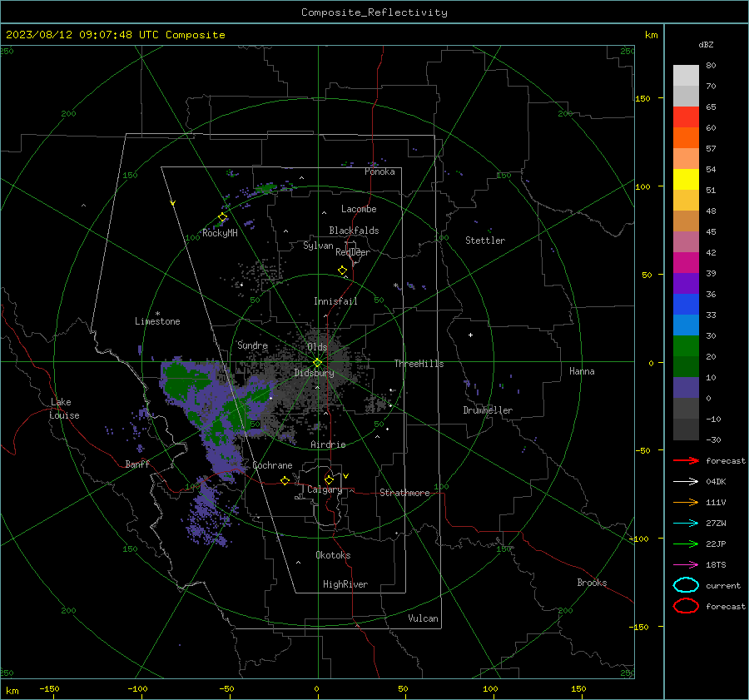Select the cyan current ellipse legend symbol
Image resolution: width=749 pixels, height=700 pixels.
click(x=686, y=585)
